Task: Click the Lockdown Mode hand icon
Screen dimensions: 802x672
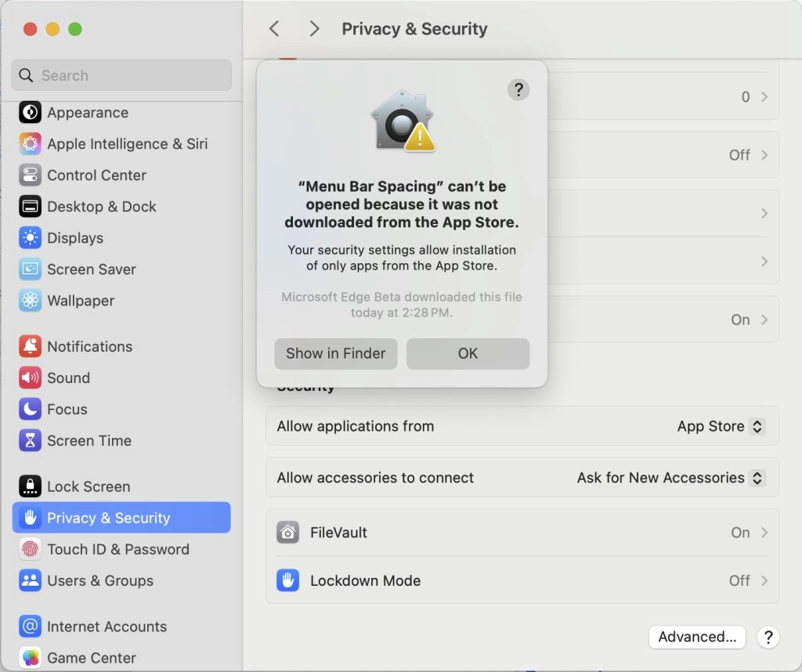Action: pos(288,580)
